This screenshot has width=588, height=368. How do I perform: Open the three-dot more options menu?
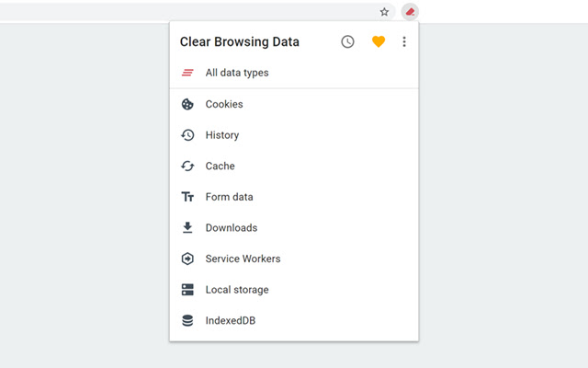tap(404, 41)
